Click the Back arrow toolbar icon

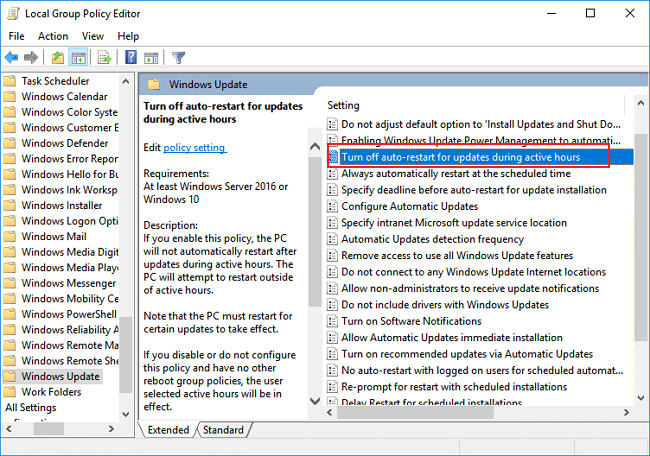coord(11,58)
